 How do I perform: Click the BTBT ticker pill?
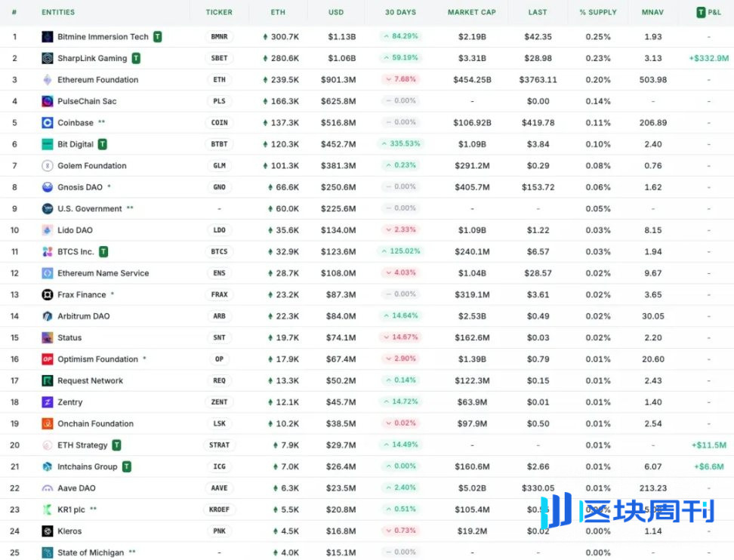pos(219,144)
